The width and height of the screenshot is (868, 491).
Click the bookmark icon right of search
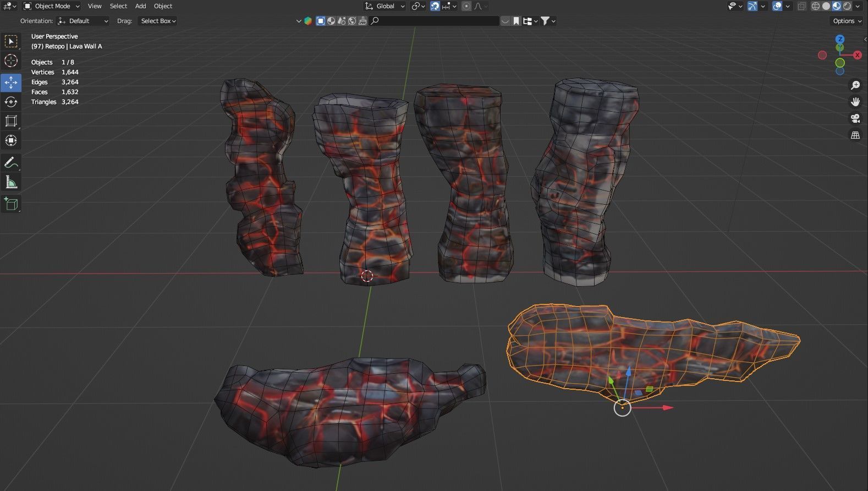coord(516,21)
